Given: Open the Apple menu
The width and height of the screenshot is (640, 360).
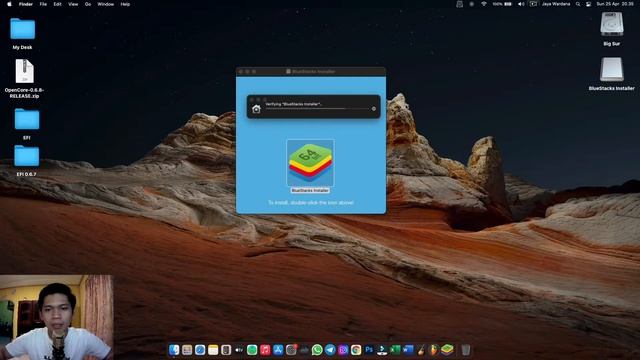Looking at the screenshot, I should click(9, 4).
